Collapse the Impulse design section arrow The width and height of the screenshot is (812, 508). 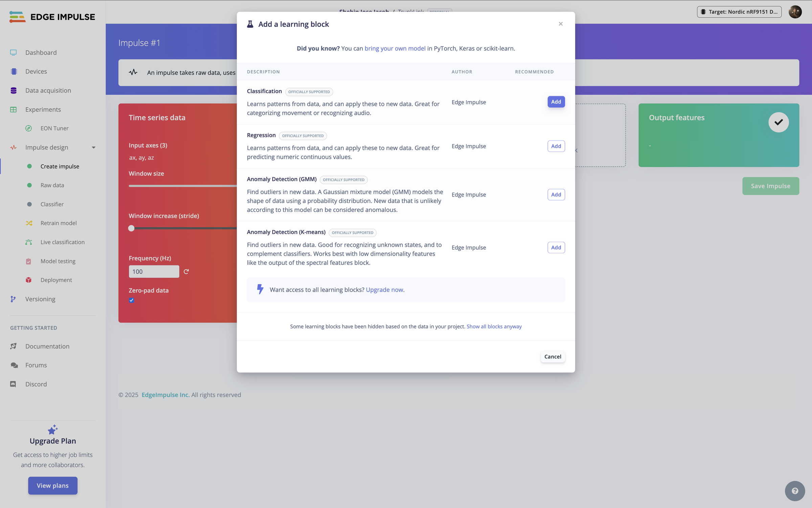(94, 148)
